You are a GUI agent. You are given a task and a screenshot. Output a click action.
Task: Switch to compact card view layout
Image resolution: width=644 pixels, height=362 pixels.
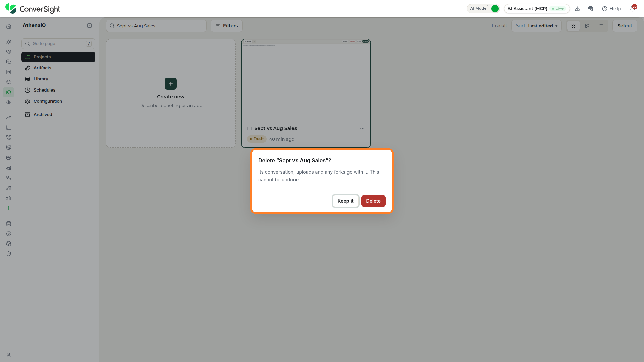[587, 26]
